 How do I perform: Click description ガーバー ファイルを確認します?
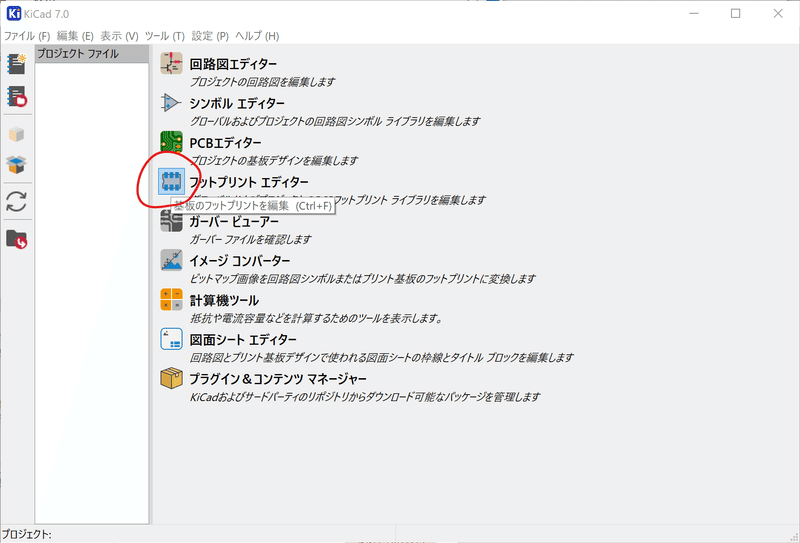pos(251,239)
